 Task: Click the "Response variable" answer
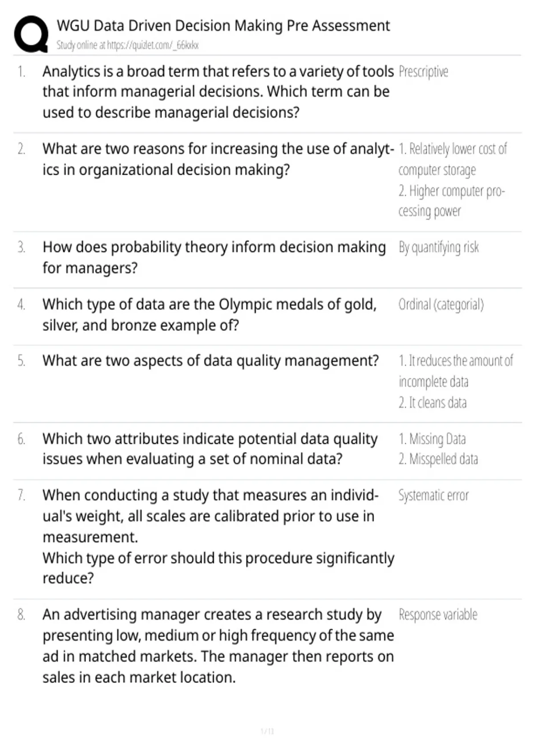438,615
